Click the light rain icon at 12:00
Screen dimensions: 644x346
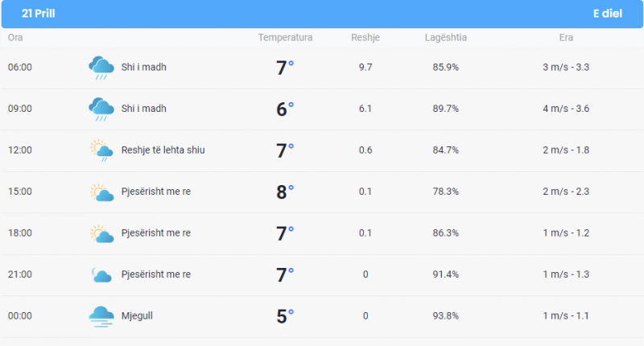101,150
